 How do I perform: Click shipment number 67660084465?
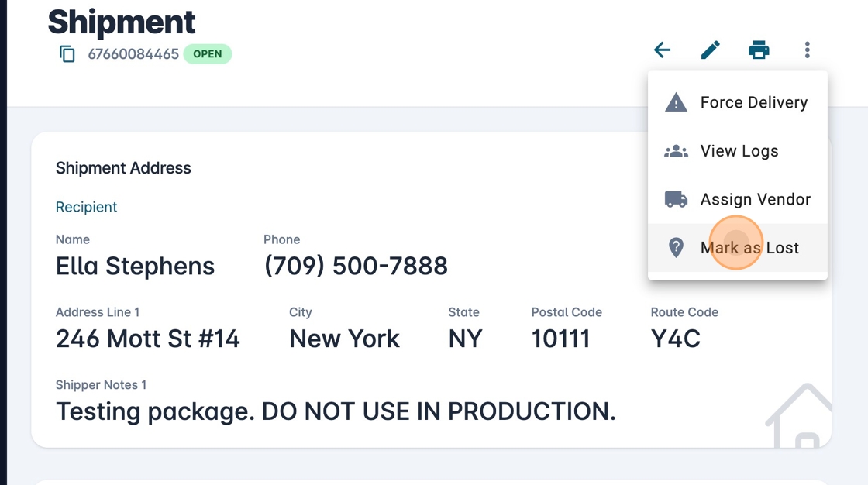(133, 54)
